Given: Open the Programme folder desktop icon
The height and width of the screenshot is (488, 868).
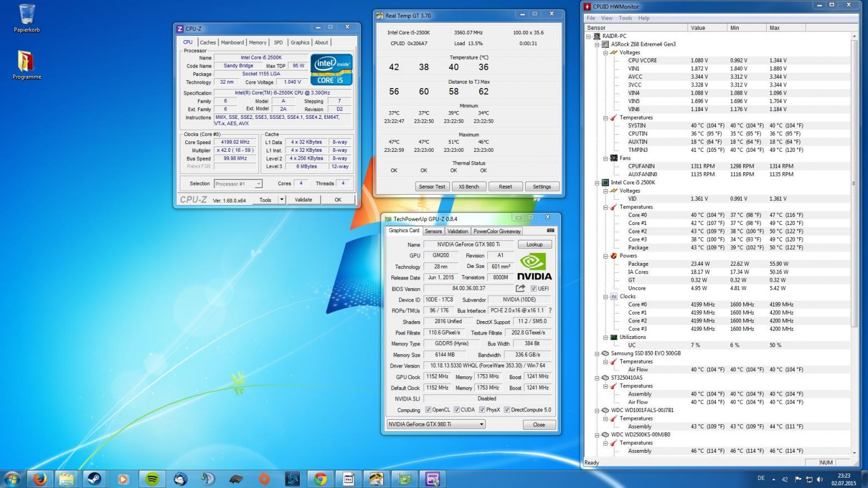Looking at the screenshot, I should (26, 65).
